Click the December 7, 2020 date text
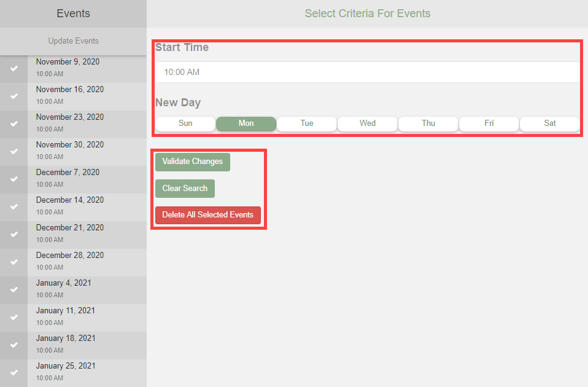The width and height of the screenshot is (588, 387). 68,172
